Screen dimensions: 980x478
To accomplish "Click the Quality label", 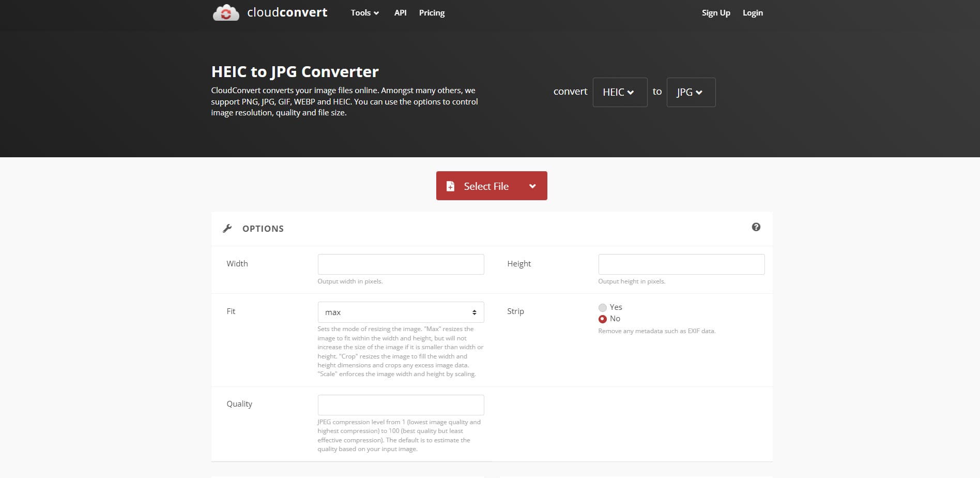I will pyautogui.click(x=239, y=404).
